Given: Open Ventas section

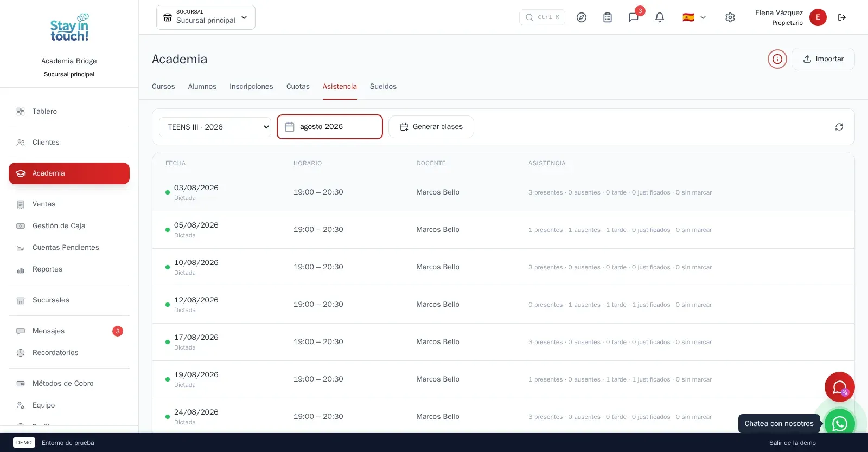Looking at the screenshot, I should [69, 204].
